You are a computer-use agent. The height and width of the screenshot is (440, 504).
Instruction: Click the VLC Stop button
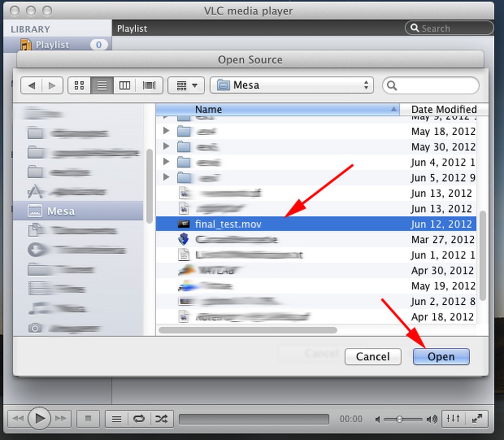[88, 418]
